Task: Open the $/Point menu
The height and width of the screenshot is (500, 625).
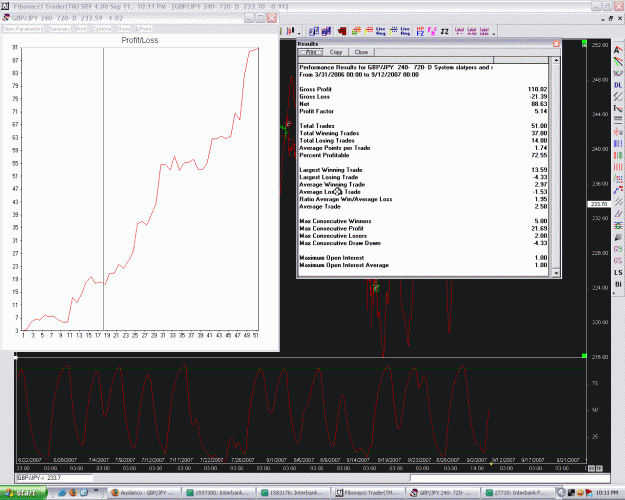Action: (x=143, y=29)
